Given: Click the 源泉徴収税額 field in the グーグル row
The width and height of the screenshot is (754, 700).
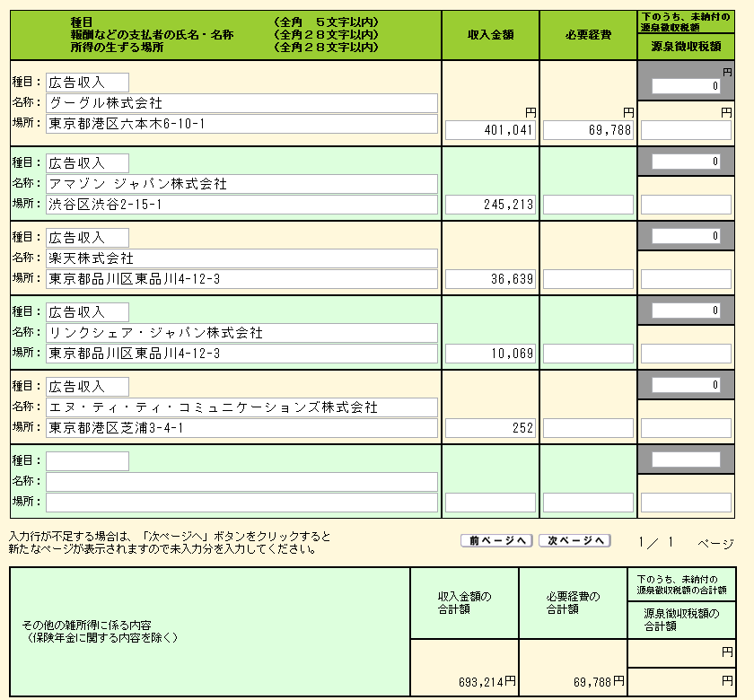Looking at the screenshot, I should [686, 130].
